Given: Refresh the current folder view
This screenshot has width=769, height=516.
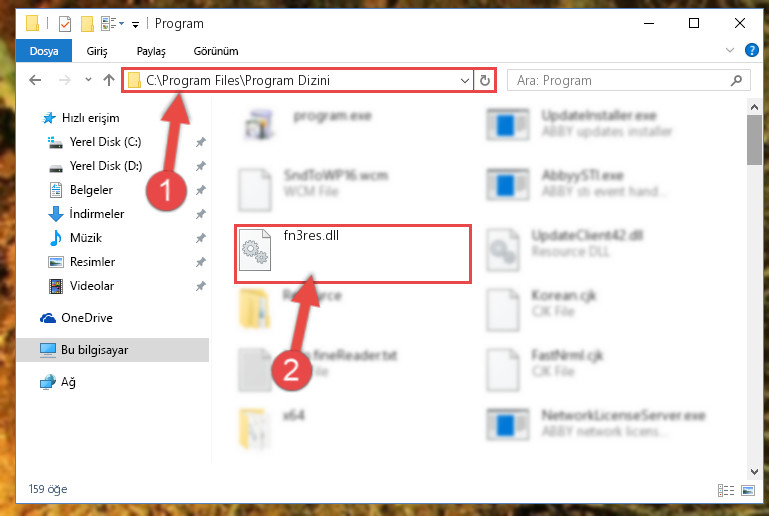Looking at the screenshot, I should tap(485, 80).
